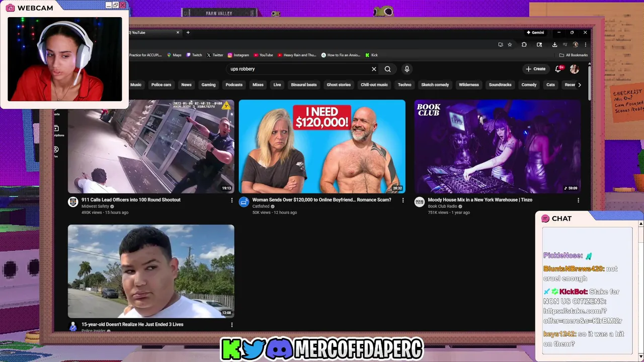Screen dimensions: 644x362
Task: Open Chrome downloads icon
Action: [554, 45]
